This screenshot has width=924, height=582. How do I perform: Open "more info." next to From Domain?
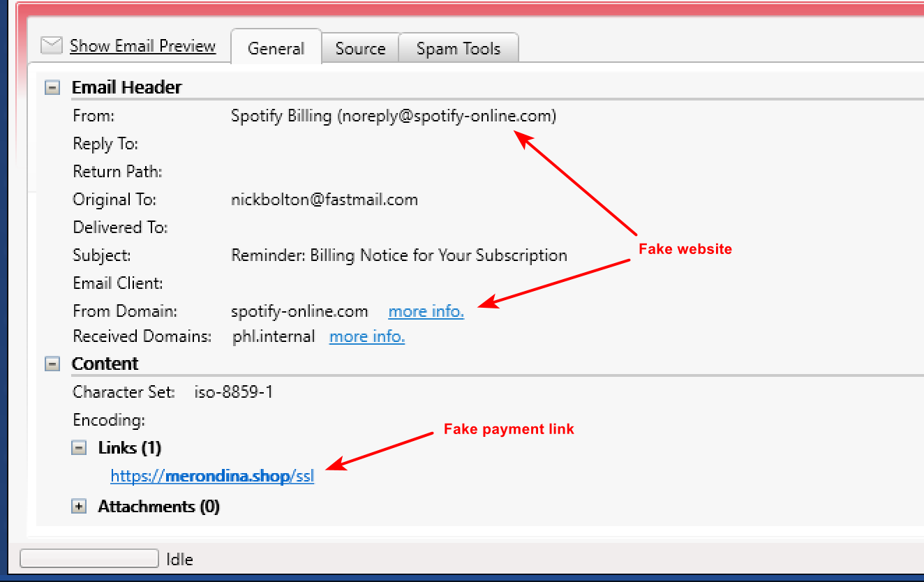click(426, 311)
